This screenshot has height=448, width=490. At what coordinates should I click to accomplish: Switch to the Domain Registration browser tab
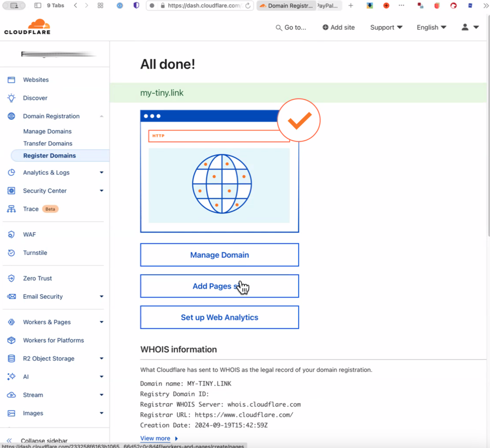coord(287,5)
